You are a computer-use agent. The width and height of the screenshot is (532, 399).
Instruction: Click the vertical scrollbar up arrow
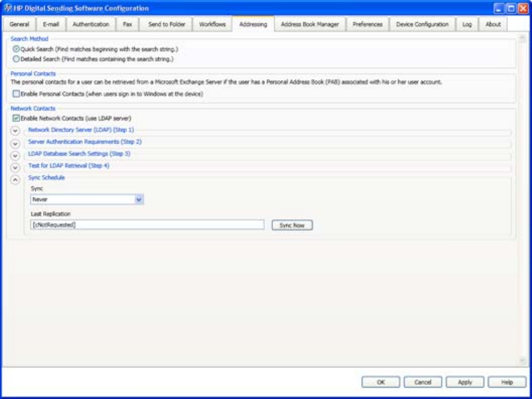522,38
